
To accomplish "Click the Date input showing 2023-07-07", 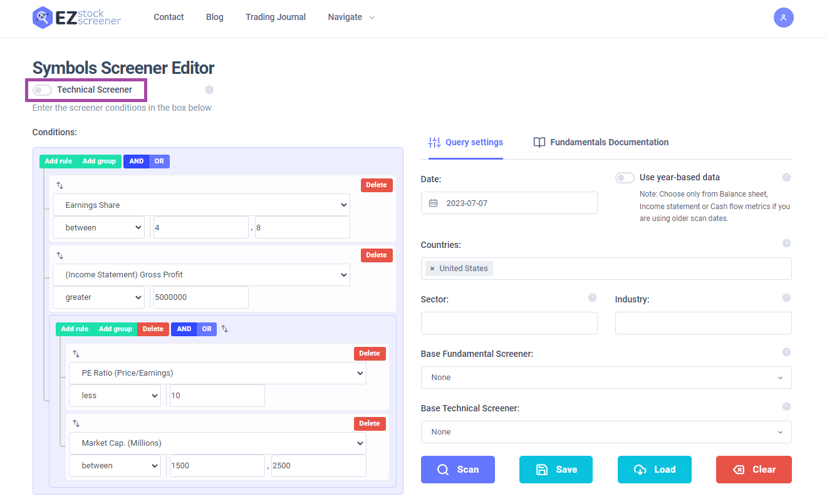I will click(x=509, y=203).
